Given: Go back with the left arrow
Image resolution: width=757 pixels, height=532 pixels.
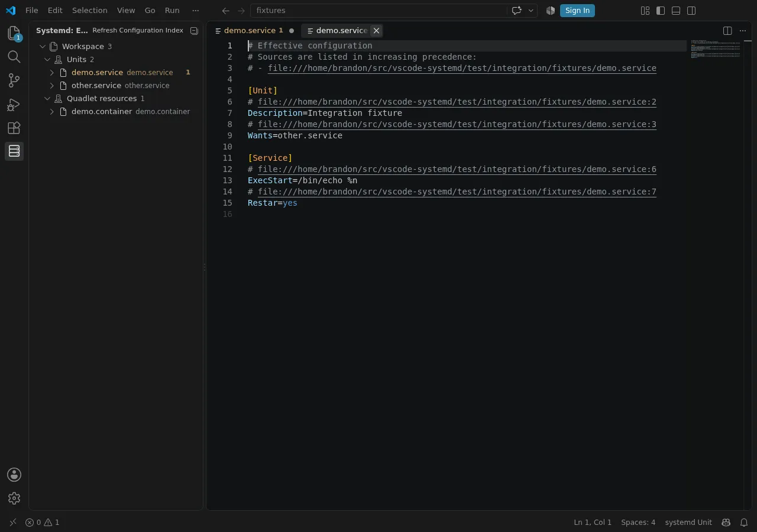Looking at the screenshot, I should pyautogui.click(x=225, y=11).
